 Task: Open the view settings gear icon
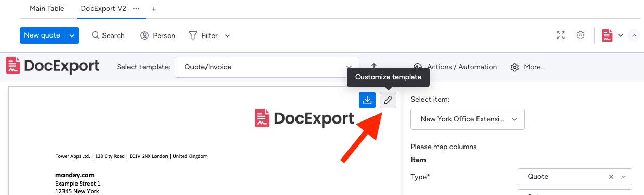tap(581, 35)
